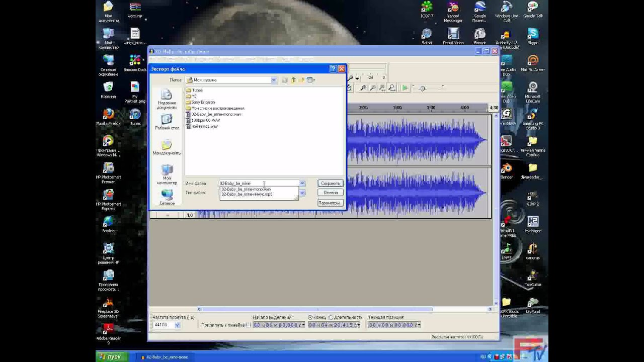Open the Hydrogen desktop icon
The height and width of the screenshot is (362, 644).
[x=533, y=225]
